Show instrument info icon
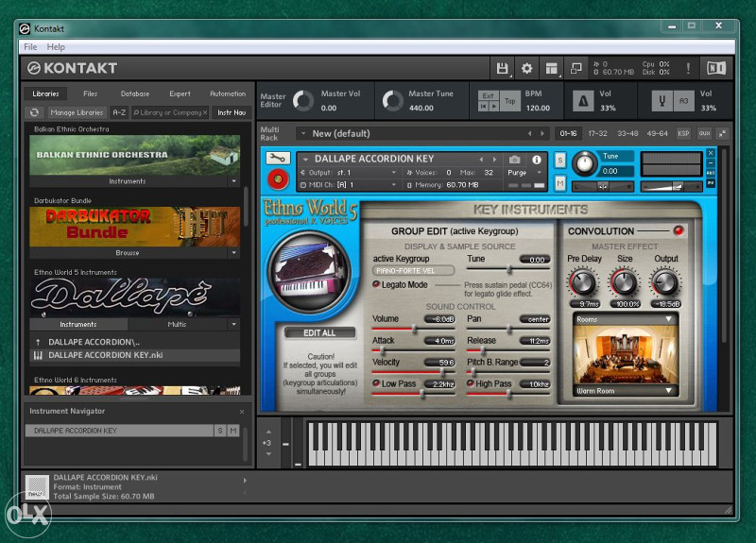 pos(536,160)
